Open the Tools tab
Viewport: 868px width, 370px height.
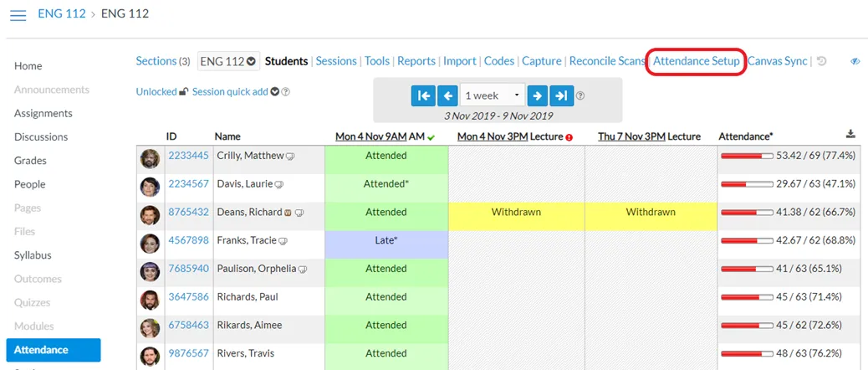tap(377, 61)
